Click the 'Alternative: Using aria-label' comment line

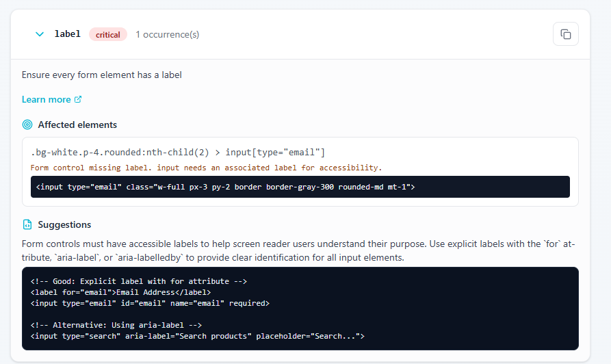[x=116, y=325]
